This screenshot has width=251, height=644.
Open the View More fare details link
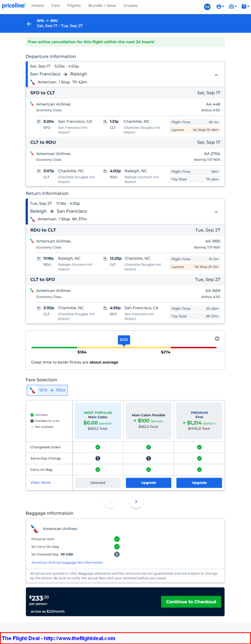click(x=40, y=482)
